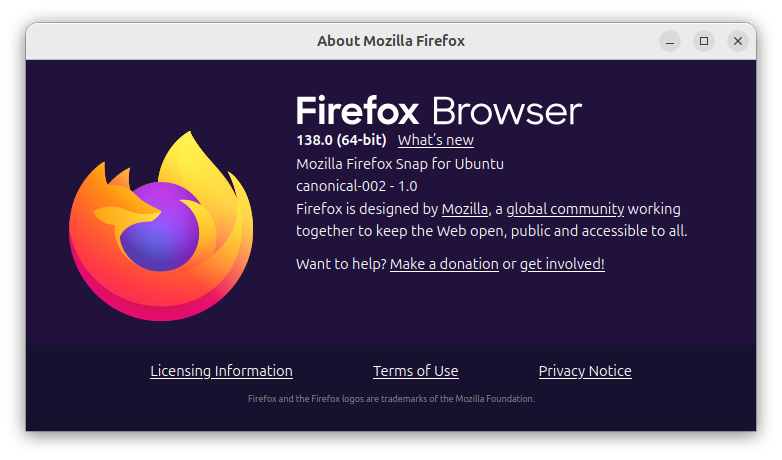Image resolution: width=782 pixels, height=460 pixels.
Task: View the Terms of Use
Action: coord(415,371)
